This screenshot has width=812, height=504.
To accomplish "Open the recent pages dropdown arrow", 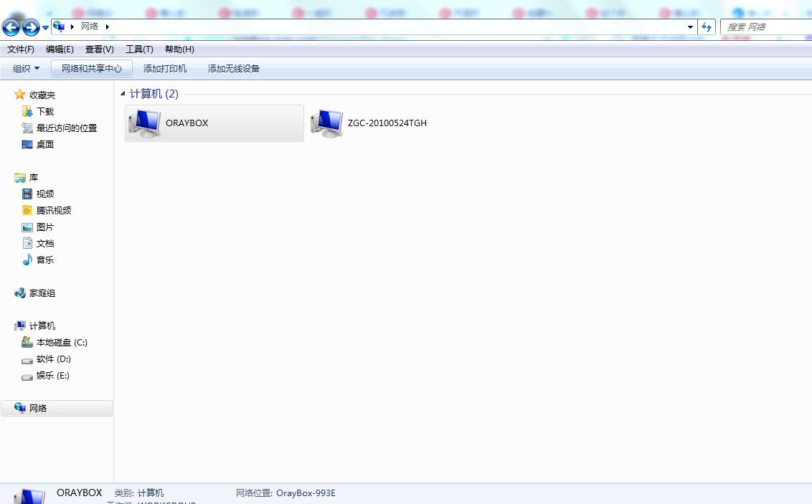I will 46,27.
